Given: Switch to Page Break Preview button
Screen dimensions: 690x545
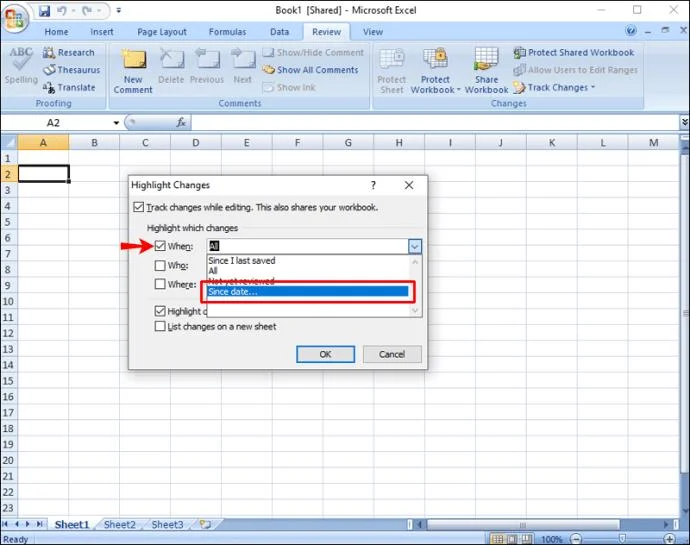Looking at the screenshot, I should pyautogui.click(x=526, y=539).
